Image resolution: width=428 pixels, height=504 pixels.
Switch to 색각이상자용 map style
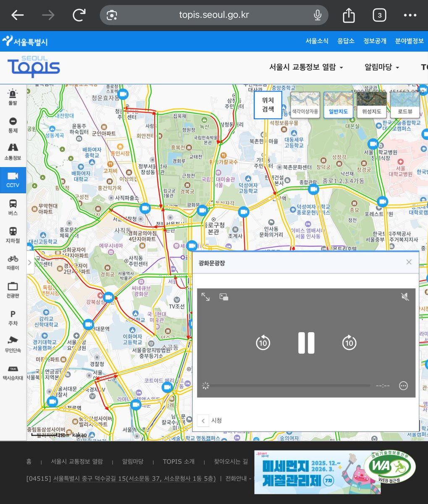[305, 105]
